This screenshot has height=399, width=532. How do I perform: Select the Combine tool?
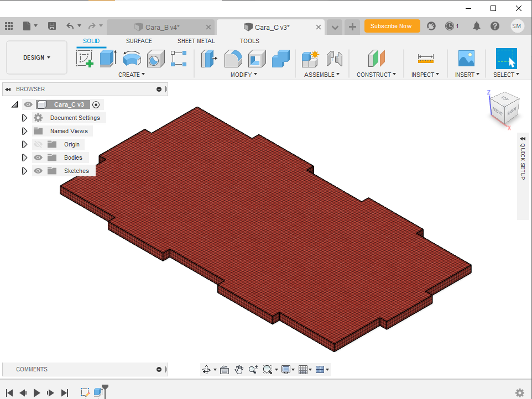[x=281, y=59]
